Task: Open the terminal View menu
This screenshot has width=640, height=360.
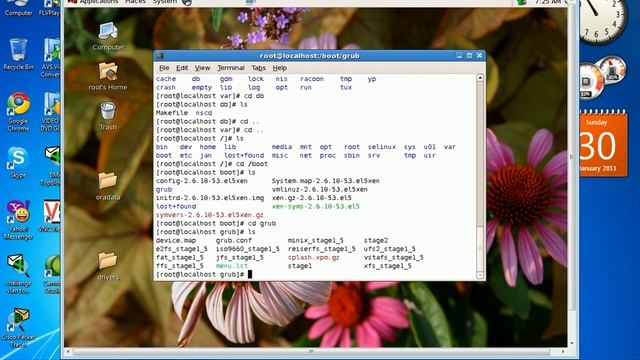Action: click(202, 68)
